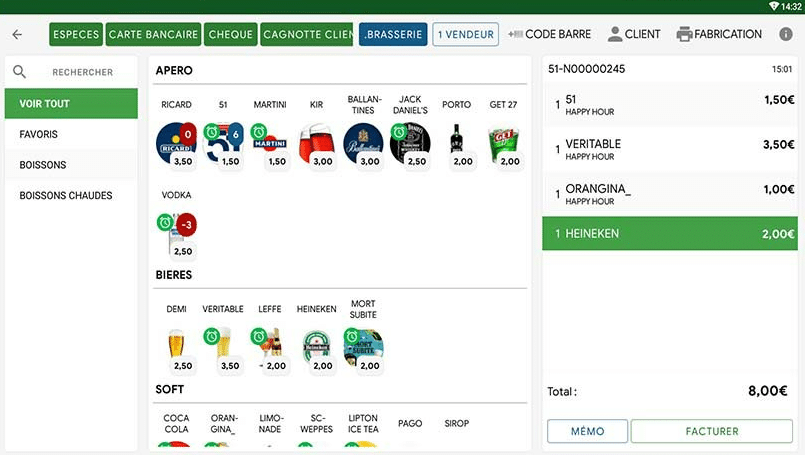Pay with Carte Bancaire

(153, 34)
